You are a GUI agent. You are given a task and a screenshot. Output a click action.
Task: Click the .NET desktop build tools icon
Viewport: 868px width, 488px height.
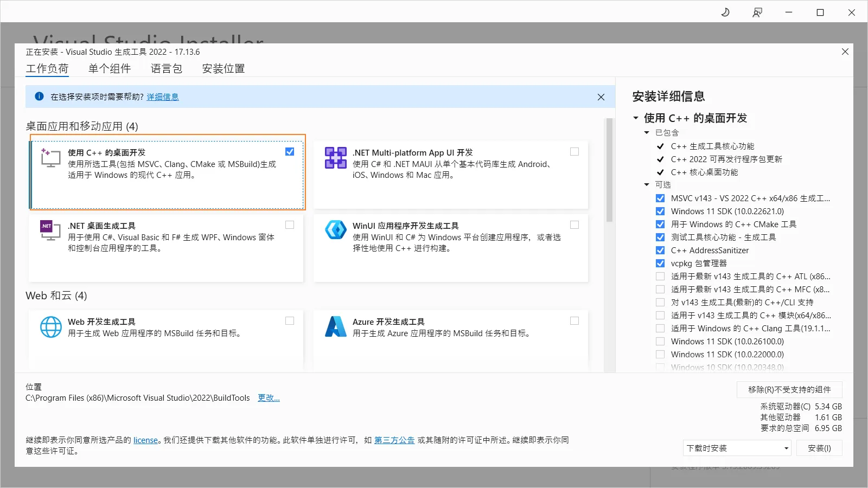50,230
